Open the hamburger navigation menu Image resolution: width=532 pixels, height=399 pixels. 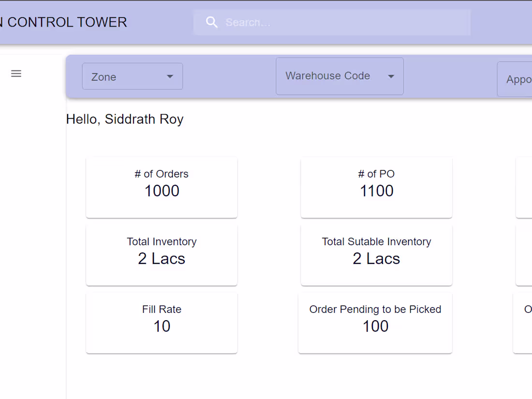coord(16,74)
